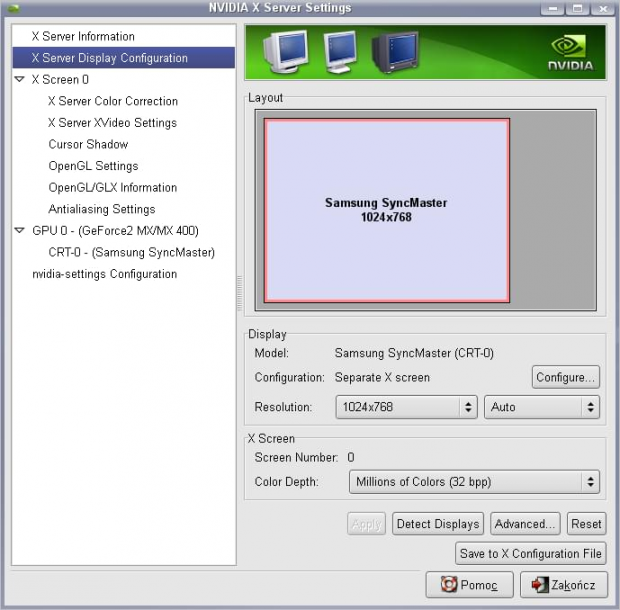
Task: Close the NVIDIA X Server Settings window
Action: tap(603, 8)
